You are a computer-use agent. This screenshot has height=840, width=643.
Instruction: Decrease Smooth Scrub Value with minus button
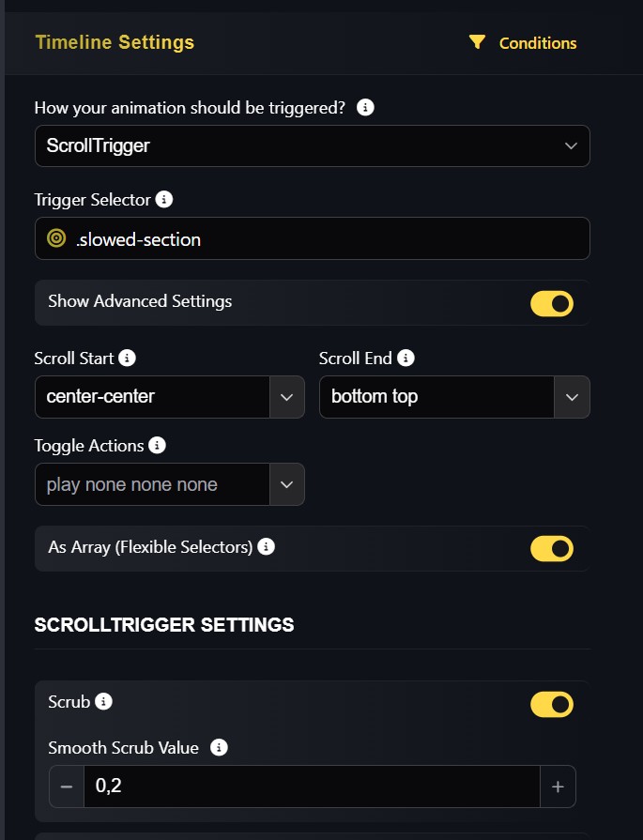[66, 787]
